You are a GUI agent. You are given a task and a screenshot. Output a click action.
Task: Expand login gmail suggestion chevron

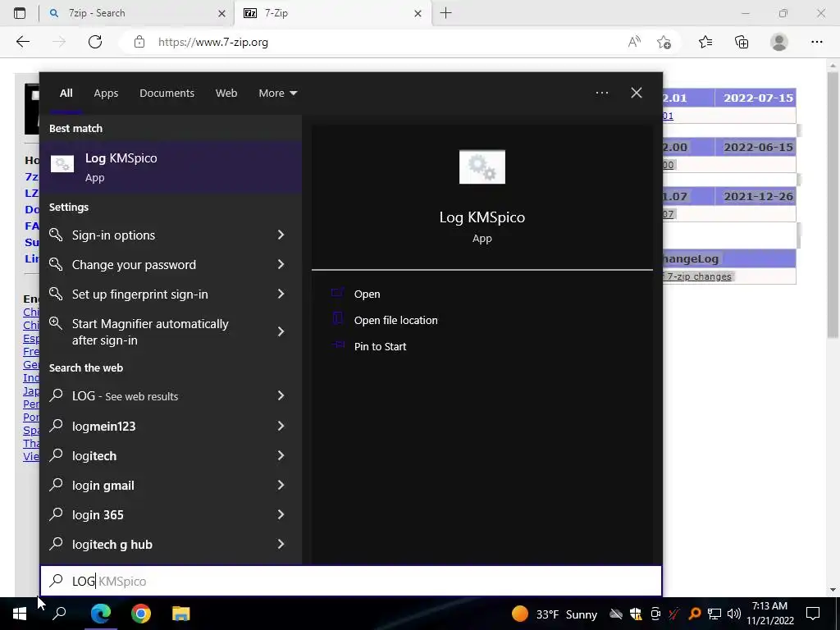(281, 485)
